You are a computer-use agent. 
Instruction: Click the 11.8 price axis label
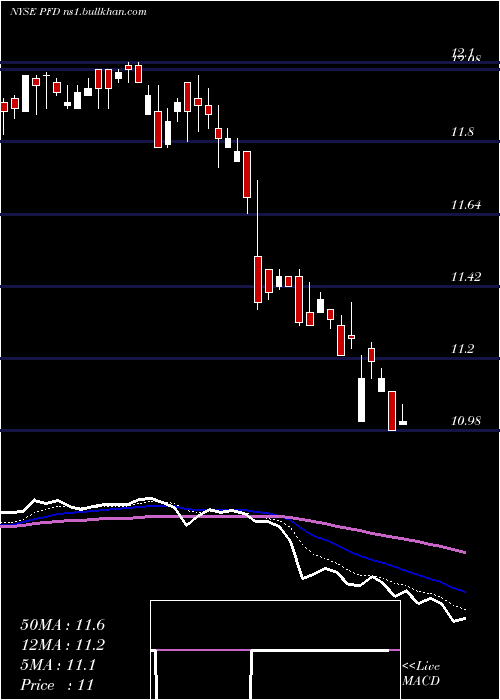click(x=462, y=132)
